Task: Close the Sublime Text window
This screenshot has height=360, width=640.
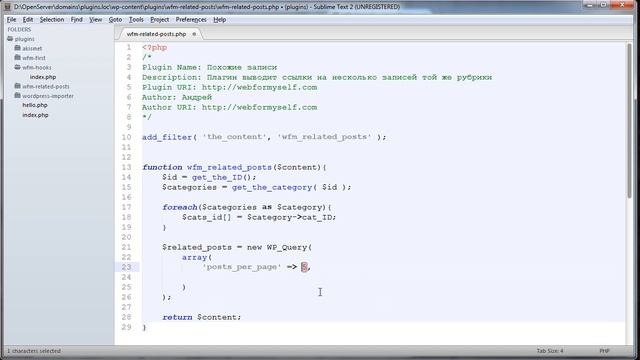Action: [x=622, y=5]
